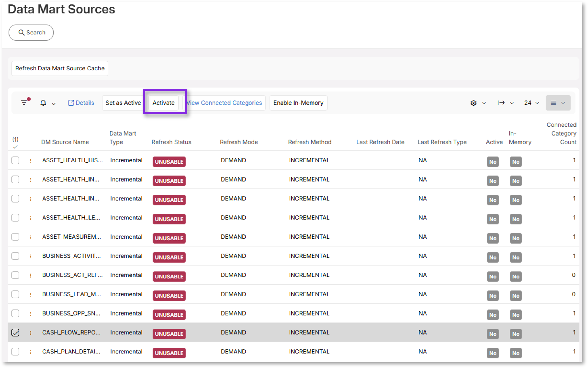This screenshot has height=368, width=588.
Task: Click Refresh Data Mart Source Cache
Action: click(60, 68)
